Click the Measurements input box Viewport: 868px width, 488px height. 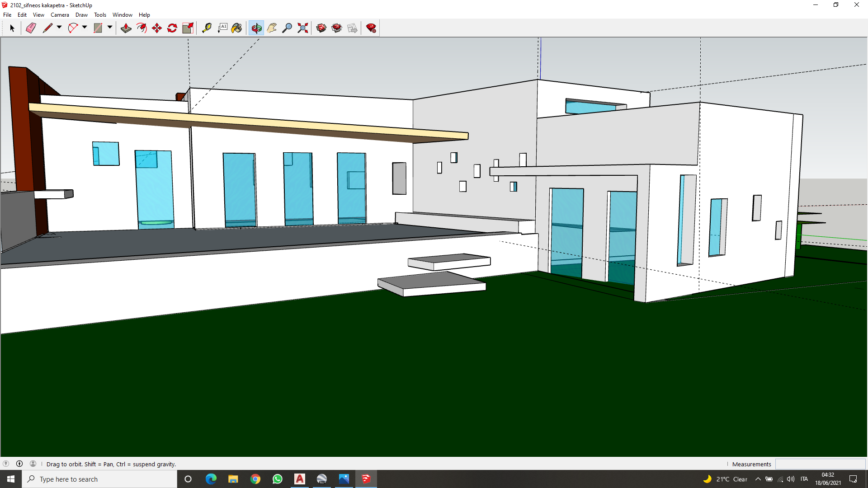820,464
